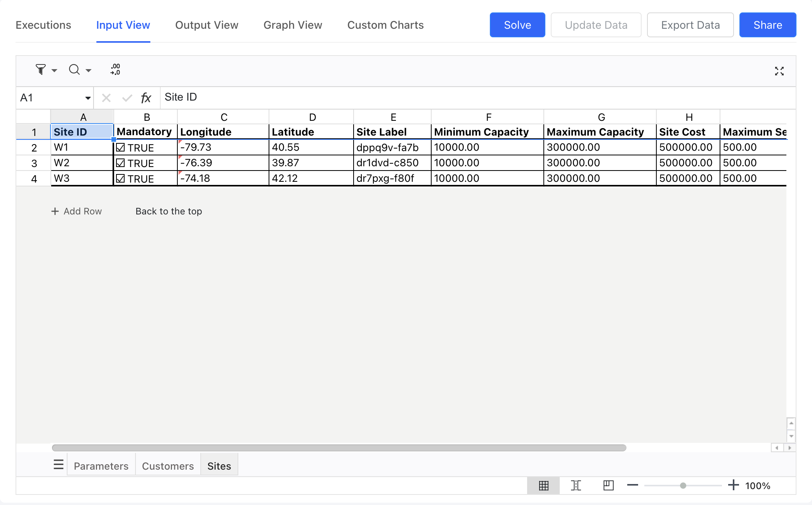812x505 pixels.
Task: Click the zoom in plus icon
Action: 733,485
